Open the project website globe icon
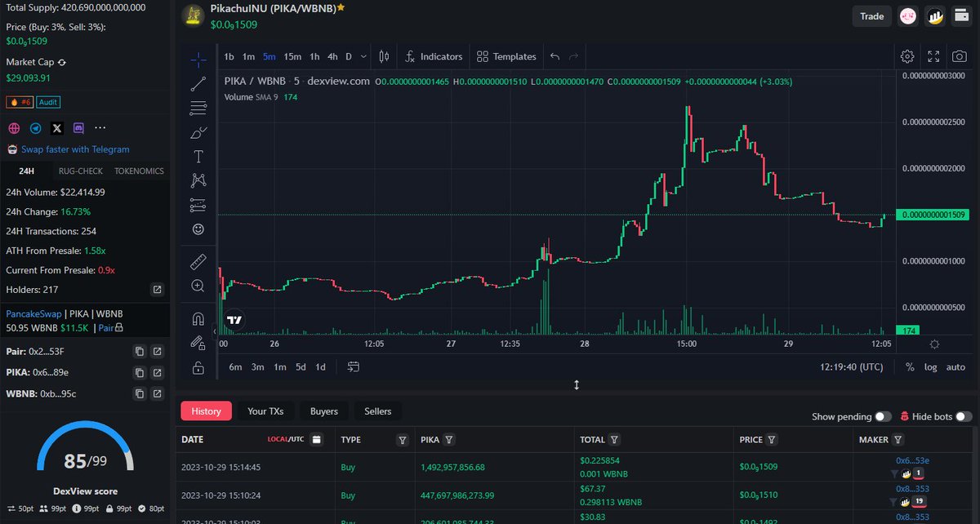Viewport: 980px width, 524px height. (x=14, y=128)
